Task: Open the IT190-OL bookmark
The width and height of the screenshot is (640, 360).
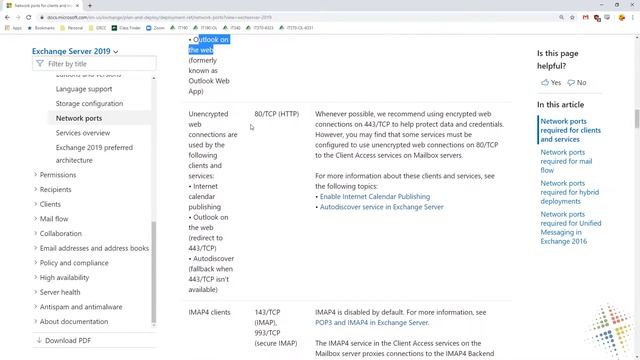Action: pyautogui.click(x=205, y=28)
